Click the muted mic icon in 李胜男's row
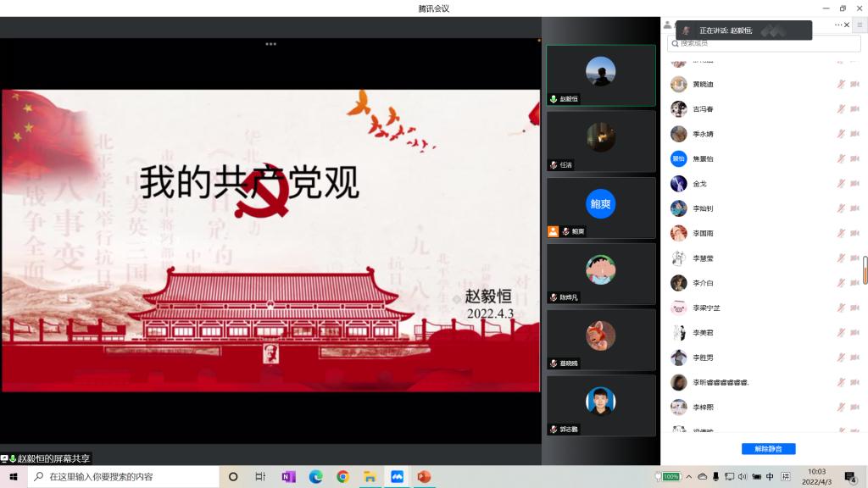 coord(841,358)
